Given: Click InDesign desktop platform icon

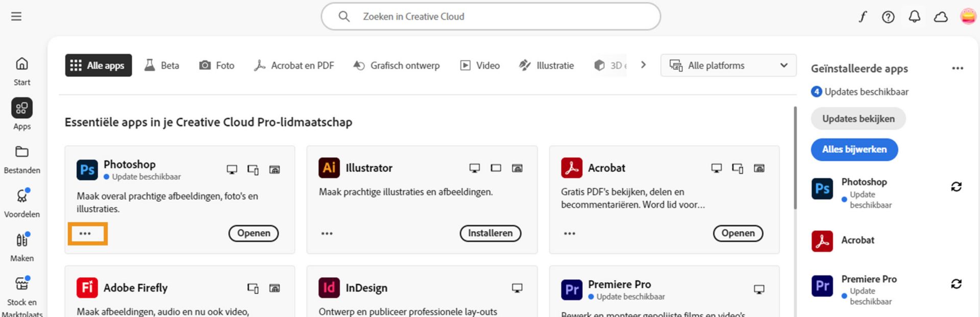Looking at the screenshot, I should (517, 288).
